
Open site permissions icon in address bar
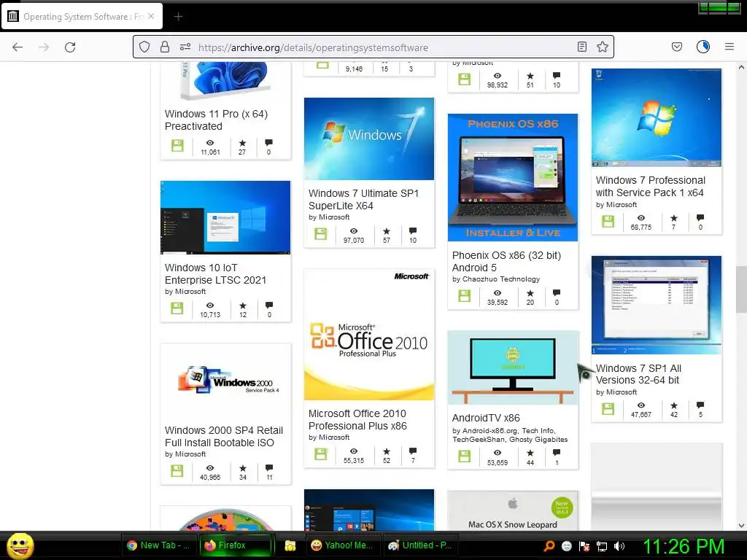185,47
